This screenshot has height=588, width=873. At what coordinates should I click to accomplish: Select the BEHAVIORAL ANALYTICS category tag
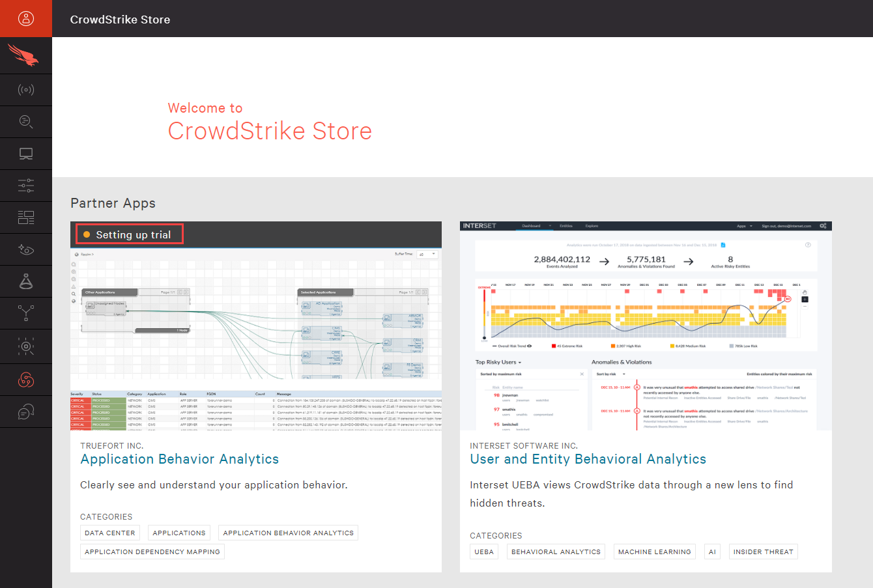coord(556,552)
